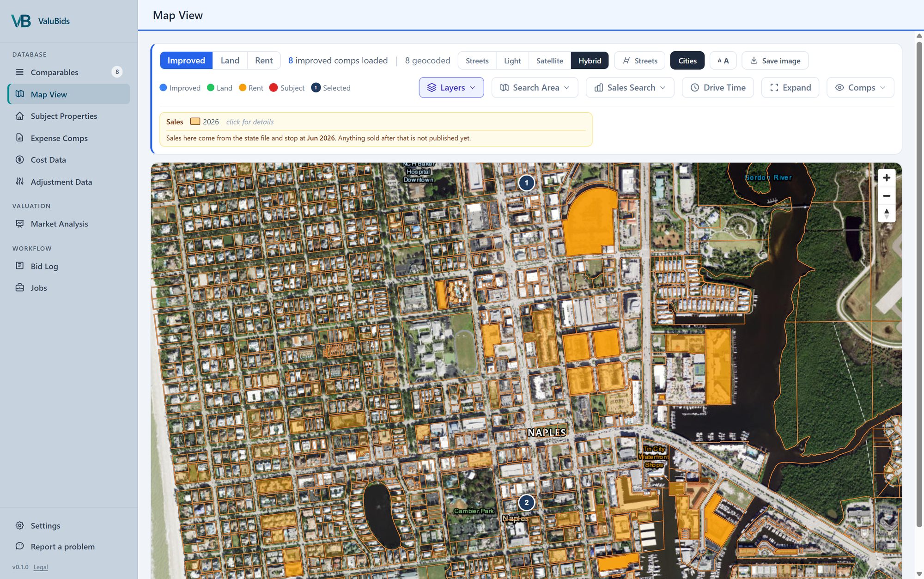Click the Bid Log icon
The image size is (924, 579).
coord(19,266)
